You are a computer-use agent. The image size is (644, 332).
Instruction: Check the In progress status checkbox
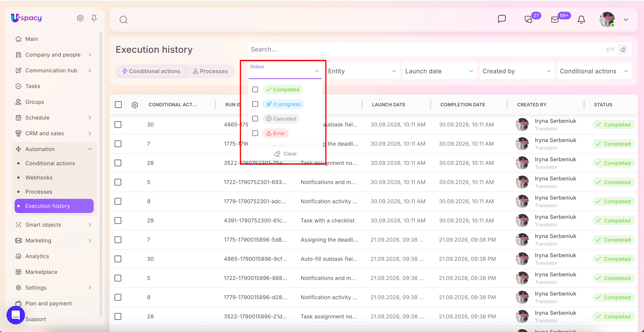(x=255, y=104)
